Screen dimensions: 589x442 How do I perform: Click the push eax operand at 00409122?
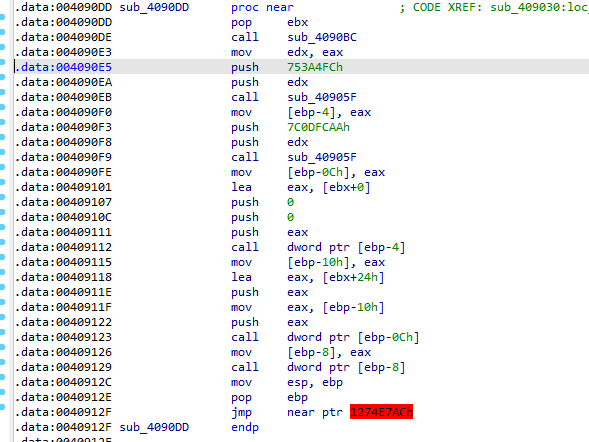click(x=298, y=322)
